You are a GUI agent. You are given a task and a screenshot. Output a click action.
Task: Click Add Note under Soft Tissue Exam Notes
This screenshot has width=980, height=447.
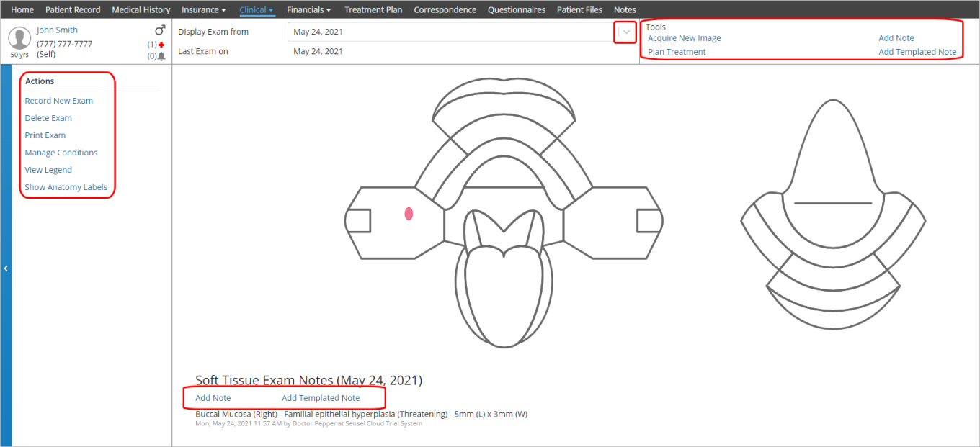click(x=213, y=398)
